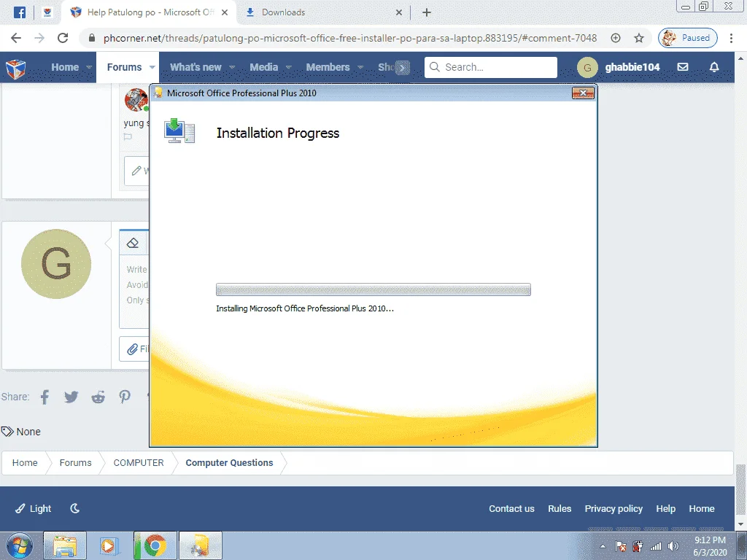Close the Downloads tab

[x=399, y=12]
